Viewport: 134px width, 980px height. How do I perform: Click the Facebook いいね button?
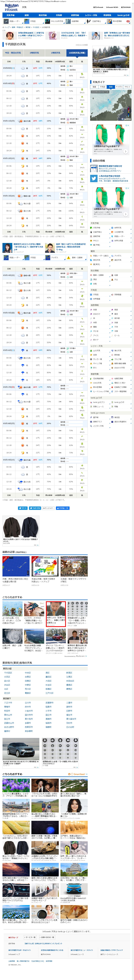tap(63, 508)
